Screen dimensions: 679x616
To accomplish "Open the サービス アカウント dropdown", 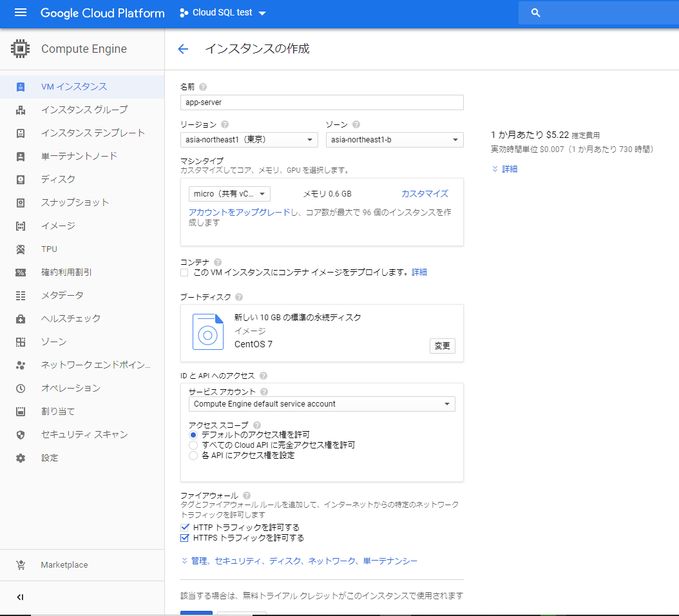I will pyautogui.click(x=321, y=404).
